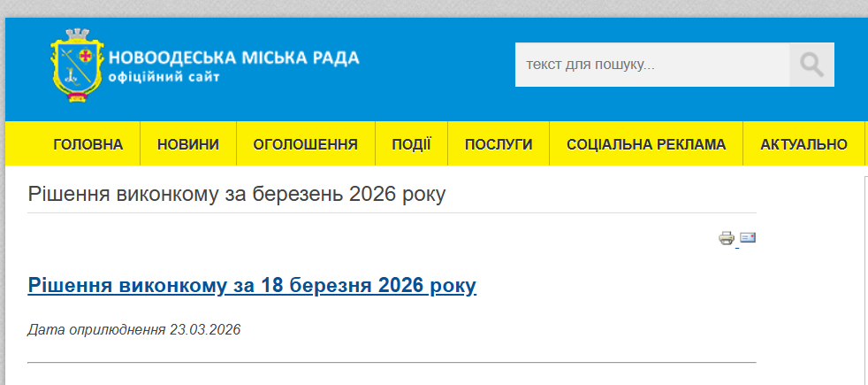The height and width of the screenshot is (385, 868).
Task: Print the page using the printer icon
Action: [x=727, y=237]
